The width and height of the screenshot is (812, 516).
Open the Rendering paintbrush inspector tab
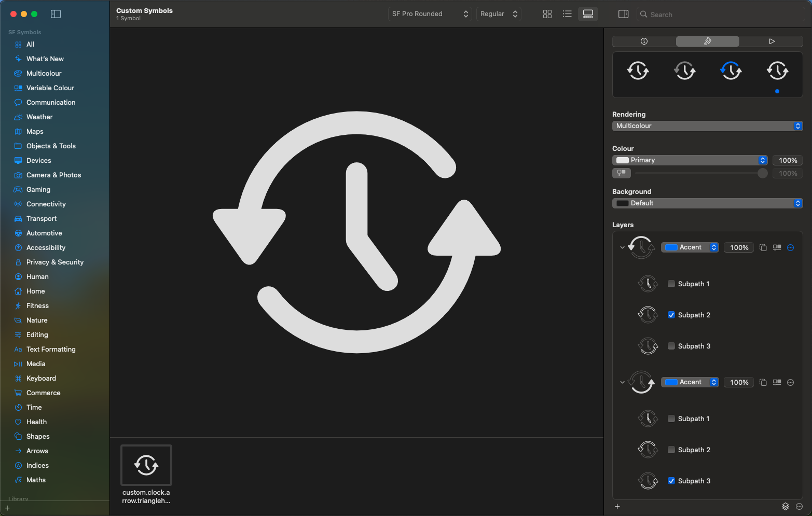coord(708,41)
